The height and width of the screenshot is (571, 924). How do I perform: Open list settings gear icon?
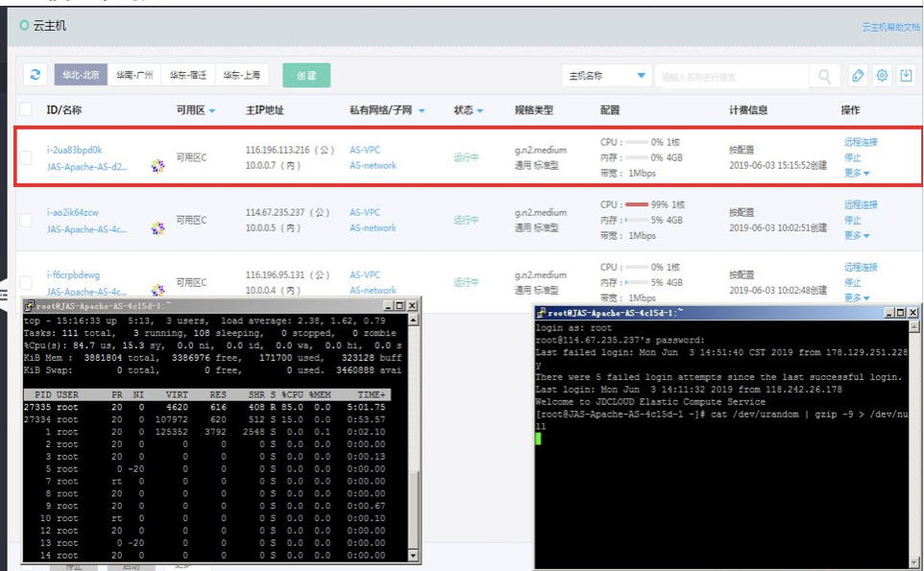tap(882, 76)
